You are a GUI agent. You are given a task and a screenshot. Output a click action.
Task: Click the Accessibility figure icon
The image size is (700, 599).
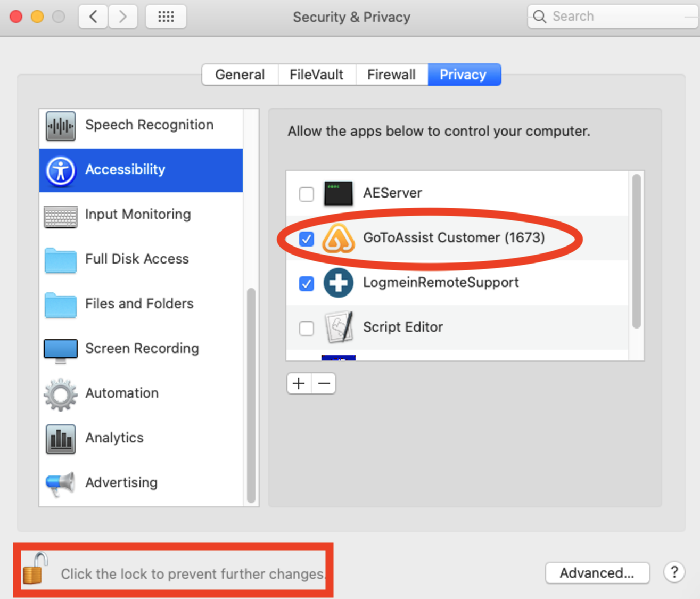pos(60,171)
